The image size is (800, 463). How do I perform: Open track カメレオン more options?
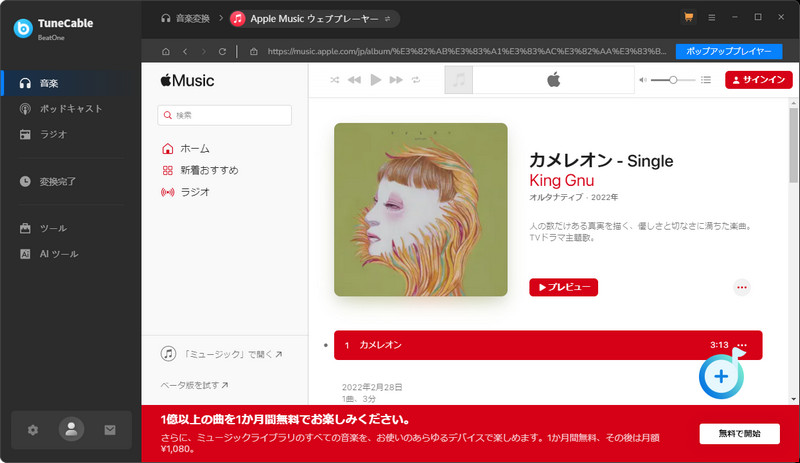click(742, 345)
